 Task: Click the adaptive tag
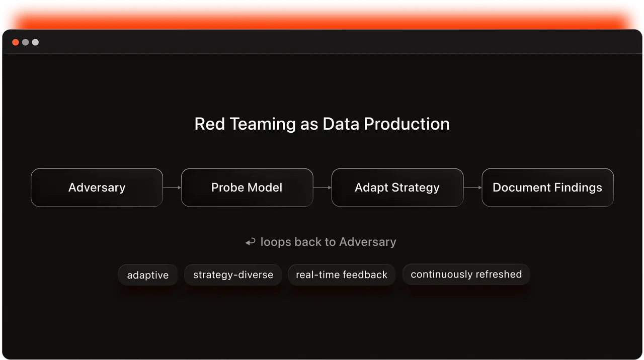pyautogui.click(x=147, y=275)
